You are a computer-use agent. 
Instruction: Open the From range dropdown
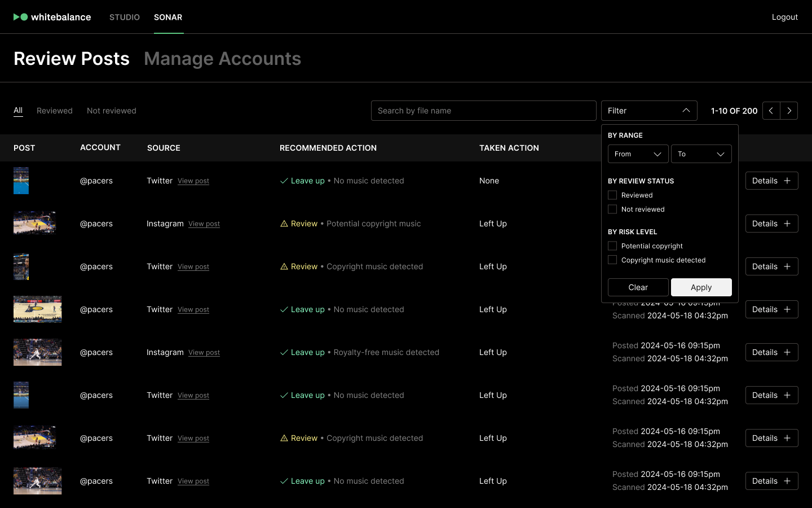coord(638,154)
